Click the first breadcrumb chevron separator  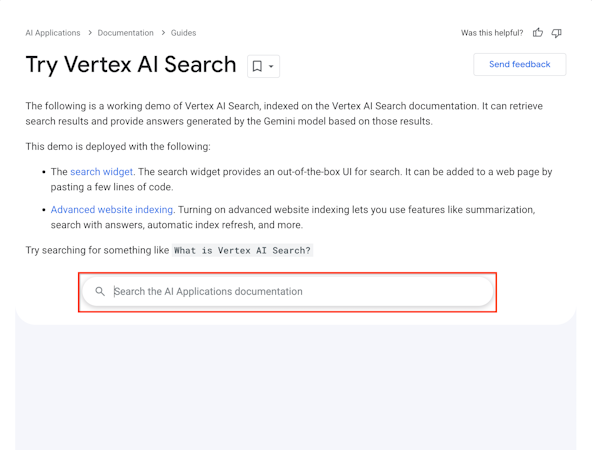[89, 33]
